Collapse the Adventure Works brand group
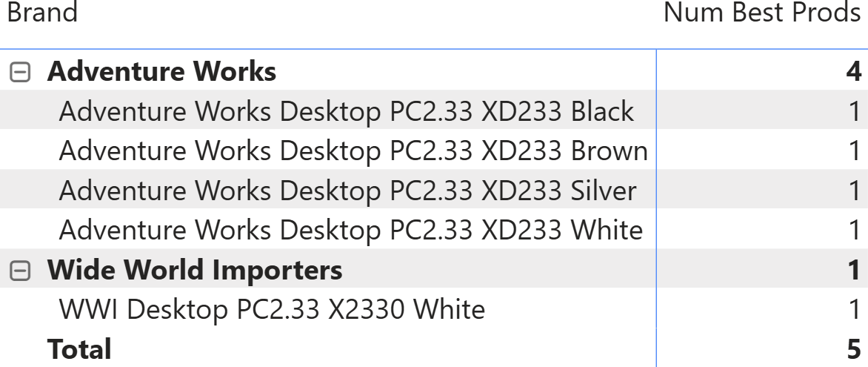Screen dimensions: 868x367 tap(21, 73)
